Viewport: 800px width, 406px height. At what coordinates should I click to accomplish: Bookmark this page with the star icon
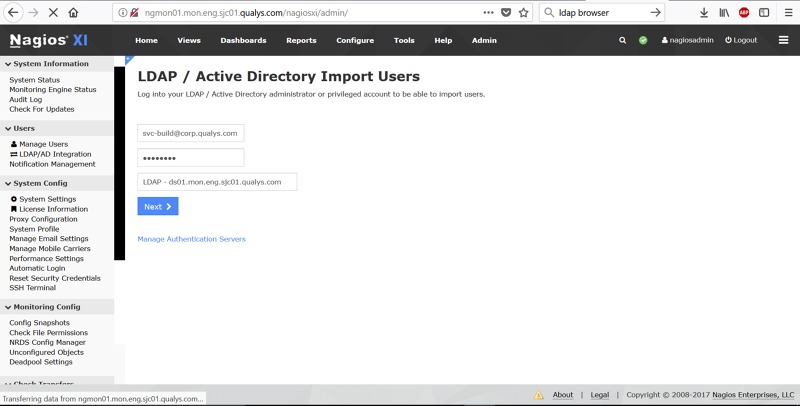pyautogui.click(x=523, y=12)
